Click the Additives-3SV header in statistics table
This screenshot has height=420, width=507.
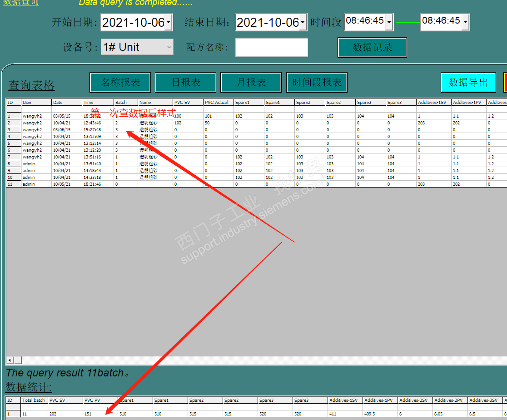485,400
